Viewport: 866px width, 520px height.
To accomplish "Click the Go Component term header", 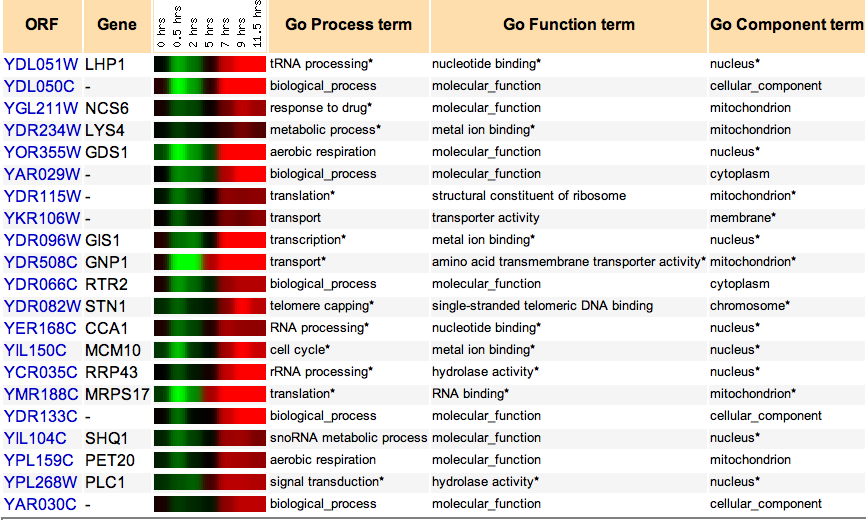I will [786, 25].
